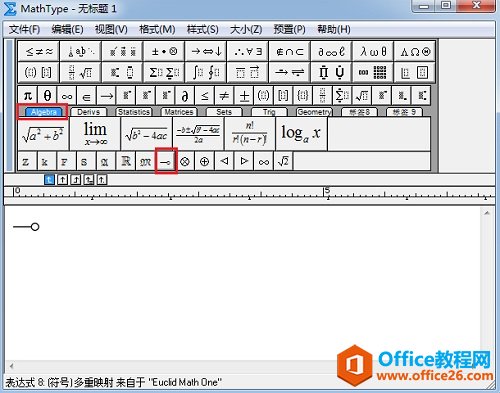The image size is (500, 393).
Task: Insert the pi symbol from small bar
Action: tap(27, 96)
